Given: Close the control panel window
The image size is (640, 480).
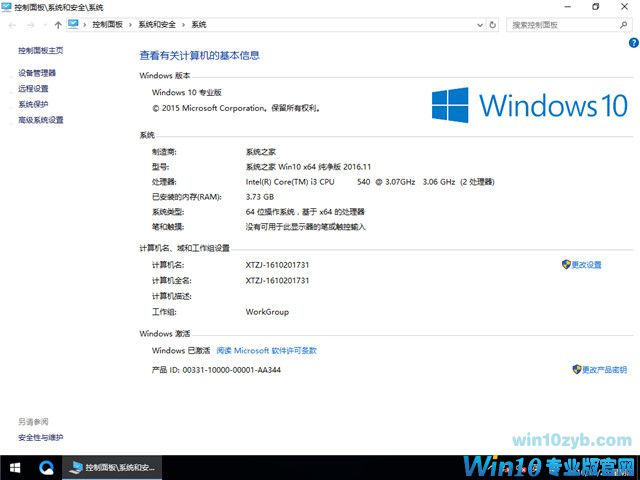Looking at the screenshot, I should point(624,7).
